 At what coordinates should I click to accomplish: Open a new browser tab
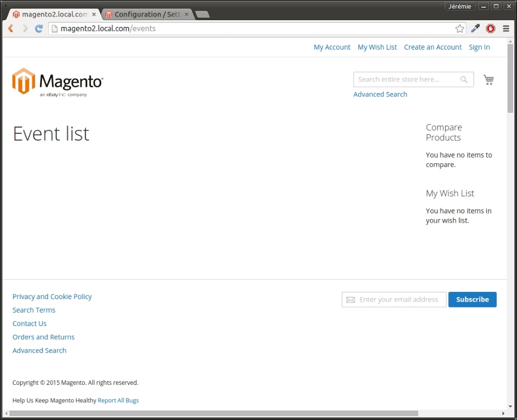(202, 14)
